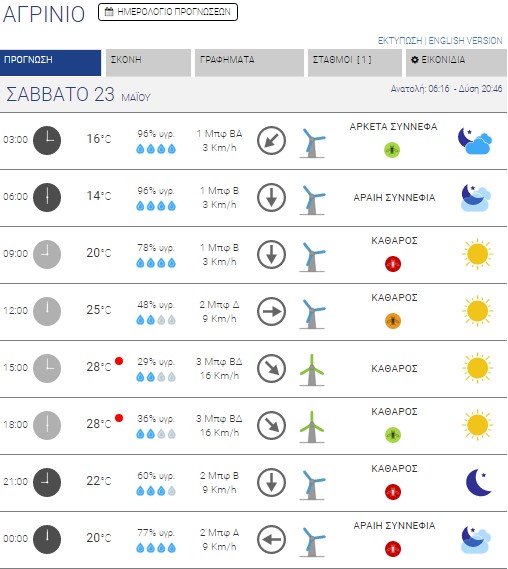Click the red heat warning dot at 15:00
The height and width of the screenshot is (569, 508).
[x=119, y=361]
